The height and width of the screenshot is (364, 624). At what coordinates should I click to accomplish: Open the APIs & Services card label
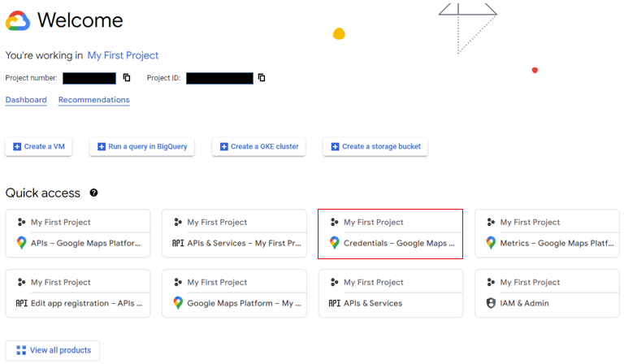click(373, 303)
